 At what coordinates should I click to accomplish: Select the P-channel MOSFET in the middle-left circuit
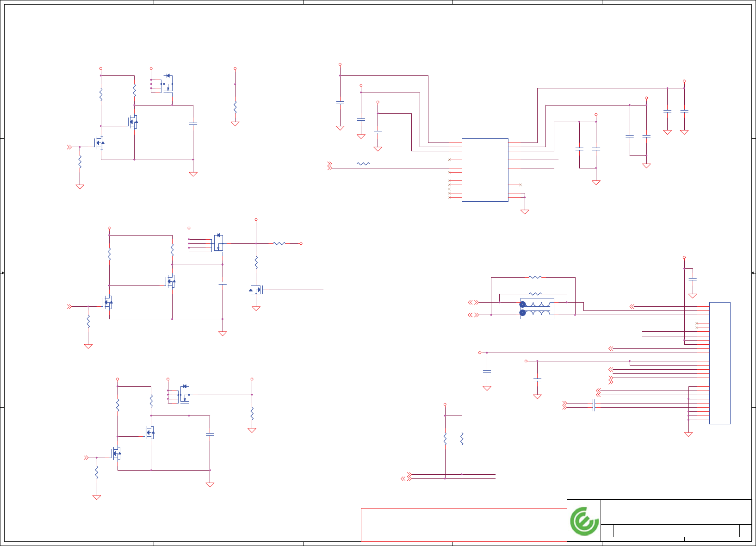click(218, 243)
